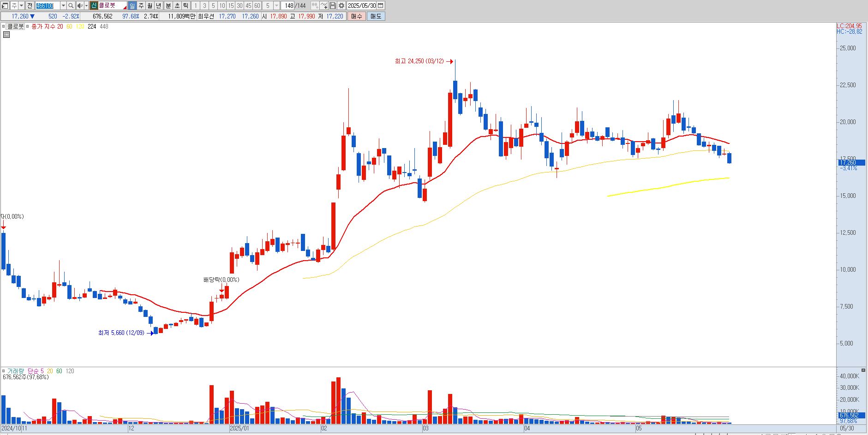Expand the interval value dropdown after 5

pyautogui.click(x=276, y=6)
